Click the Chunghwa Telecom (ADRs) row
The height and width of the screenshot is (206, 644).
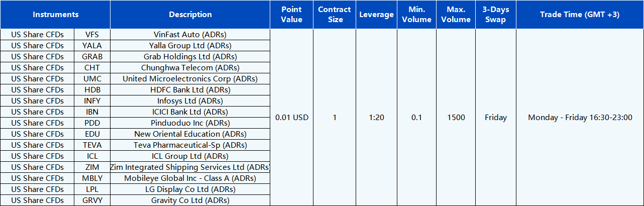coord(190,68)
